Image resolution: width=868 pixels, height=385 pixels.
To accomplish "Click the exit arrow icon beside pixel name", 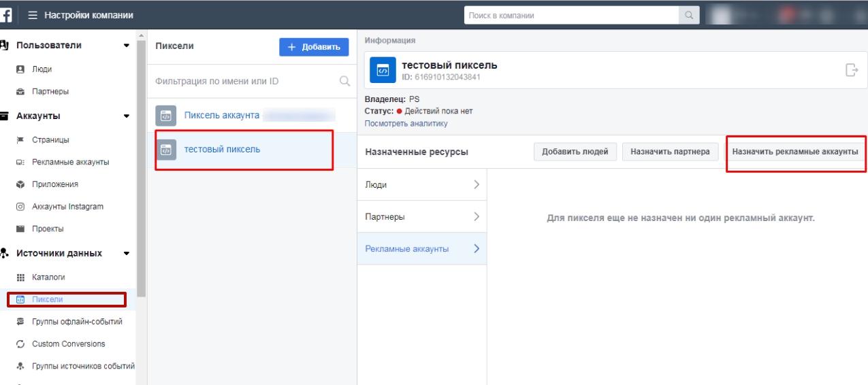I will tap(851, 69).
